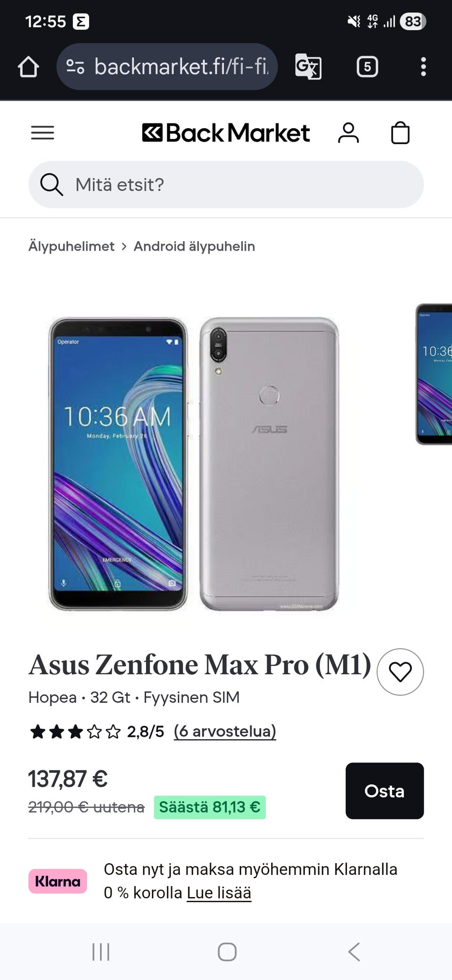Tap the Osta buy button
The image size is (452, 980).
pyautogui.click(x=385, y=791)
